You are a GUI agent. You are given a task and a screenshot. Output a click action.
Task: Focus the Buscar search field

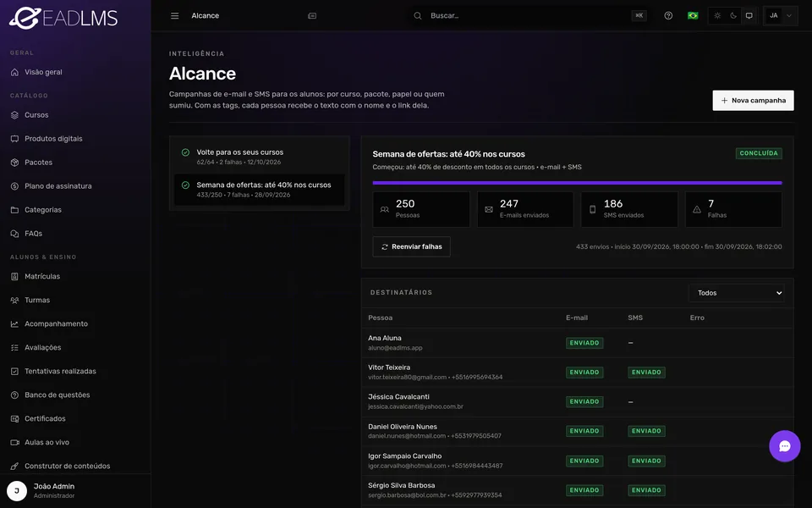pyautogui.click(x=529, y=15)
